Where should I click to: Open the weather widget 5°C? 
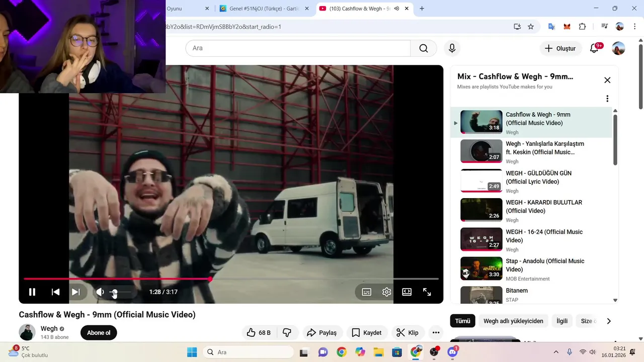(28, 351)
